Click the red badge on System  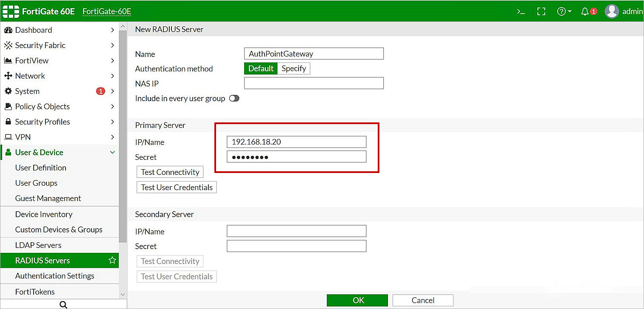pos(100,91)
